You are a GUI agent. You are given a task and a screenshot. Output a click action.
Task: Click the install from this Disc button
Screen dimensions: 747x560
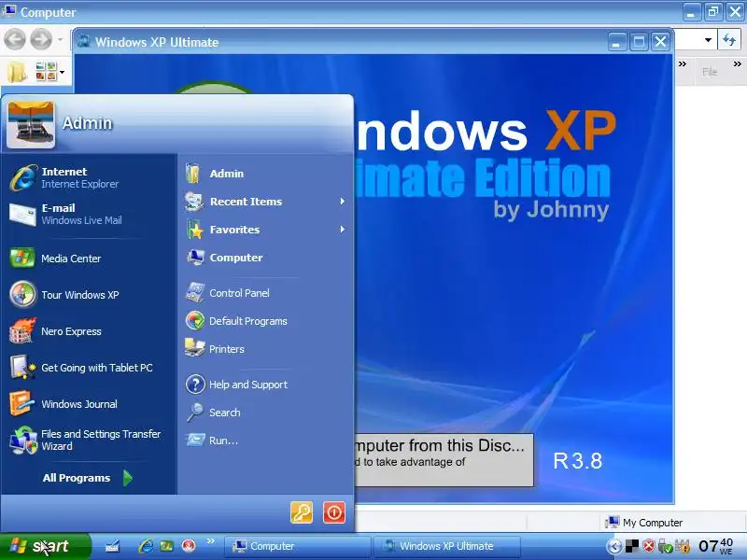tap(444, 459)
